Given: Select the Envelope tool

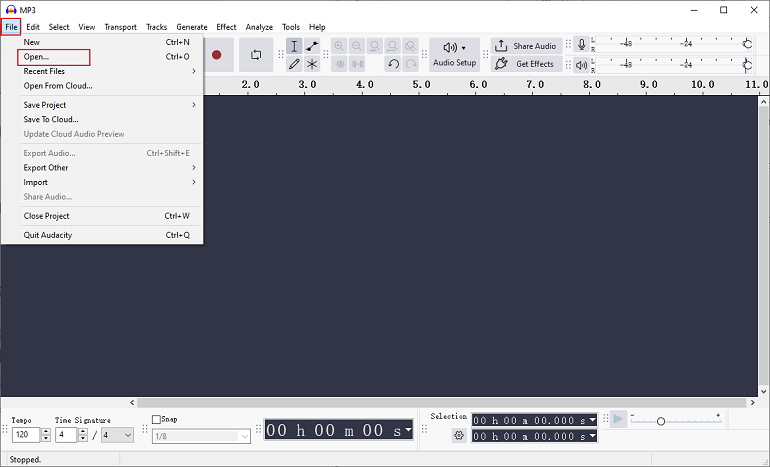Looking at the screenshot, I should [312, 47].
